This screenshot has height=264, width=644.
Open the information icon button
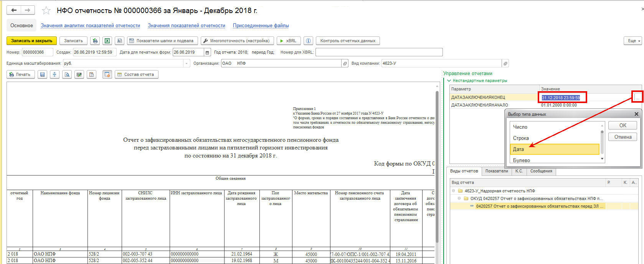(x=308, y=41)
